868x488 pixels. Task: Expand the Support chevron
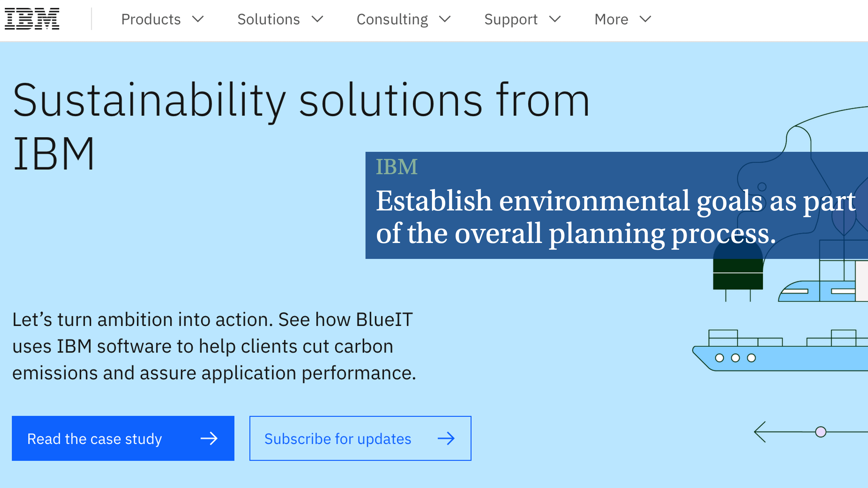(x=555, y=19)
